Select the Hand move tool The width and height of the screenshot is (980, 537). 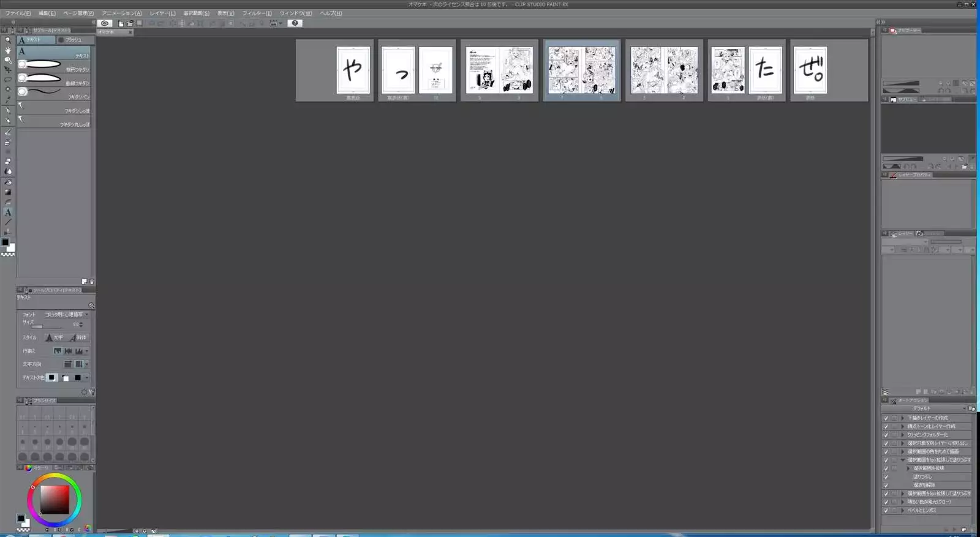tap(8, 50)
